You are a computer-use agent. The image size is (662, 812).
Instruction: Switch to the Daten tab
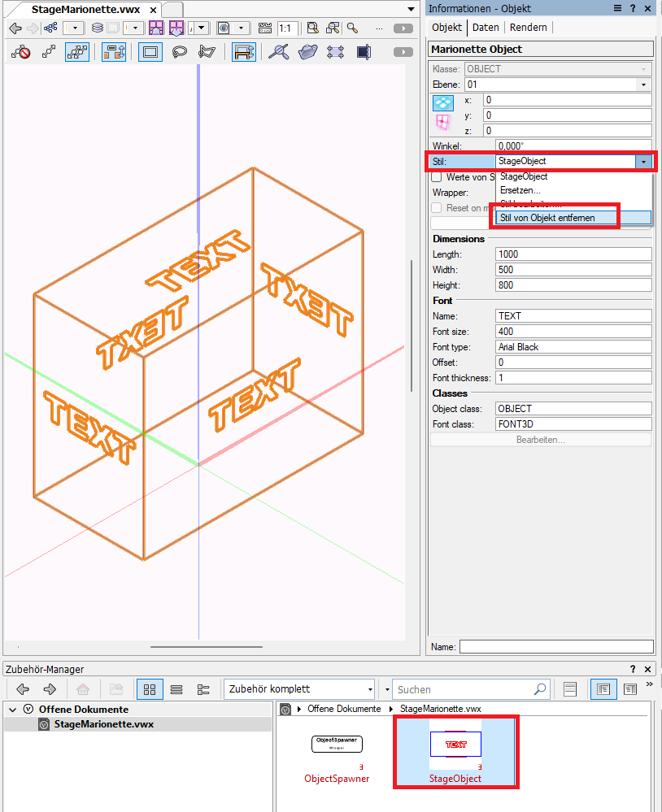click(486, 27)
